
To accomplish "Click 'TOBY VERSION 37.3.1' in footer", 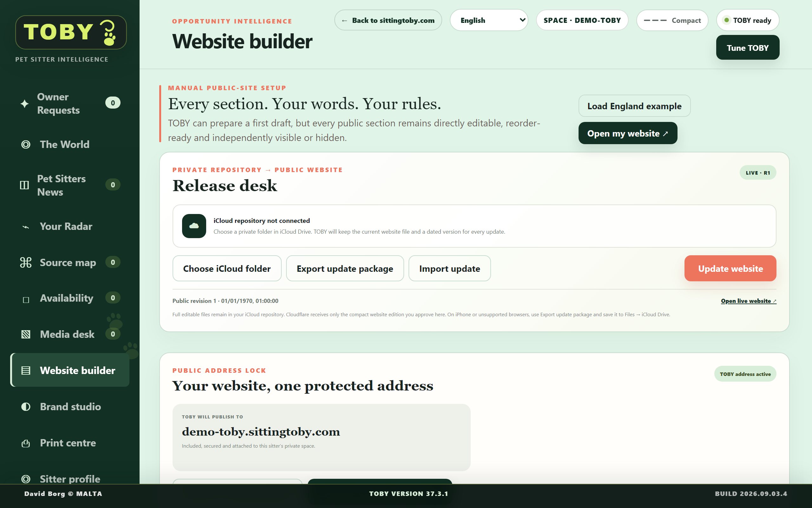I will [x=408, y=494].
